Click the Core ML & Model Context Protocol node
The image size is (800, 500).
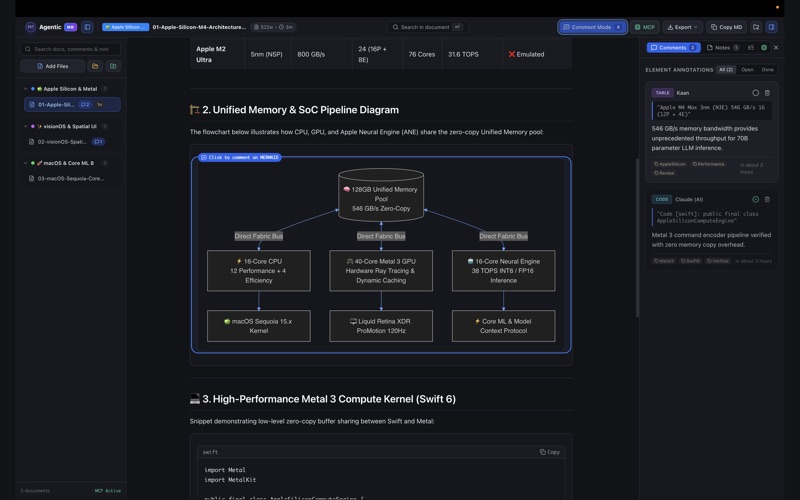(504, 326)
